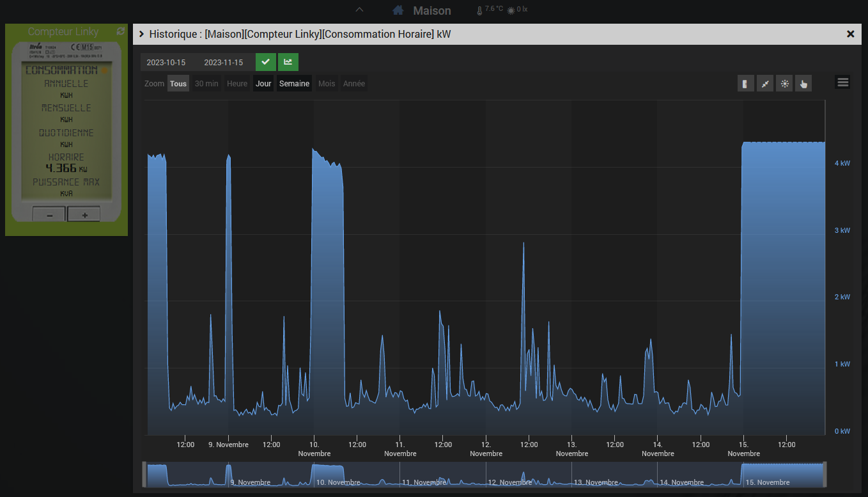This screenshot has height=497, width=868.
Task: Refresh the Compteur Linky widget
Action: (120, 31)
